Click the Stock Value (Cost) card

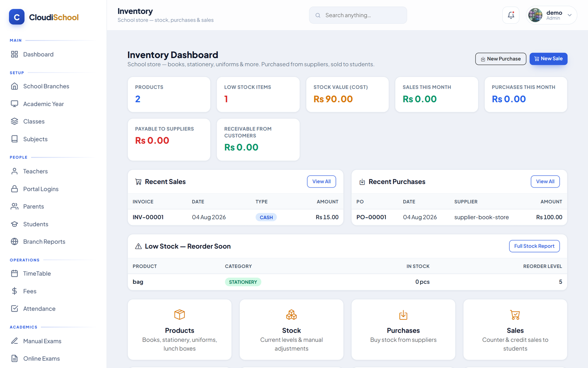point(347,95)
